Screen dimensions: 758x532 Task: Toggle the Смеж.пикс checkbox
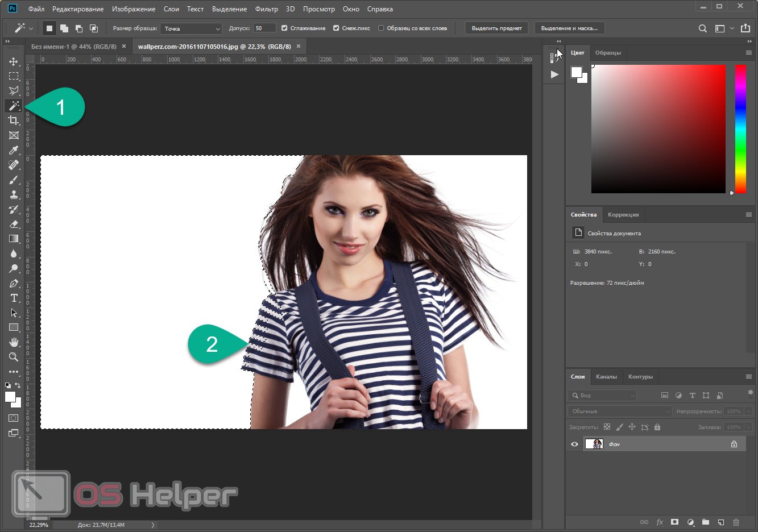(336, 28)
